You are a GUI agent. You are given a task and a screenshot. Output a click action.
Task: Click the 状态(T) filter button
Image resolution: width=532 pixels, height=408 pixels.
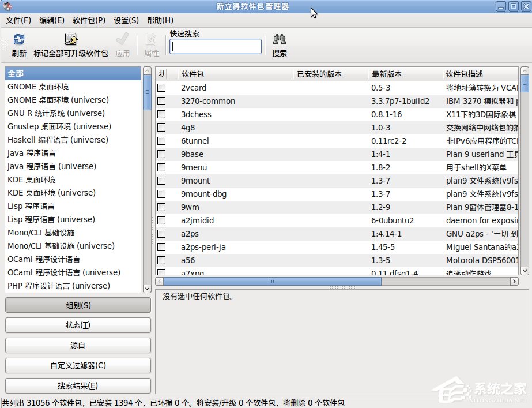tap(78, 325)
